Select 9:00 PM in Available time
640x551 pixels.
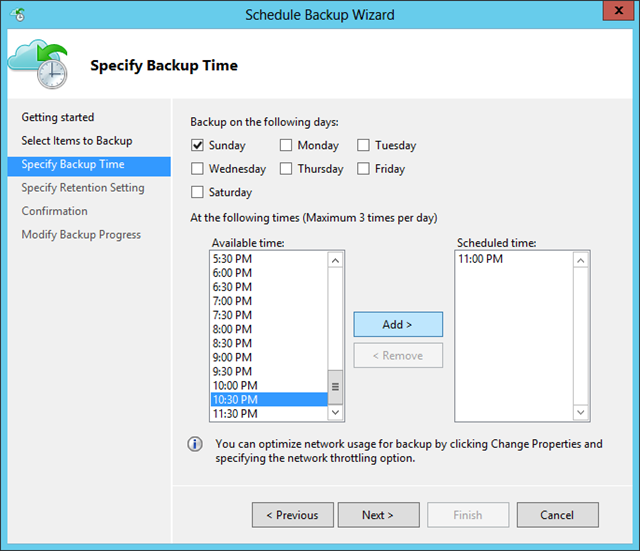tap(269, 357)
